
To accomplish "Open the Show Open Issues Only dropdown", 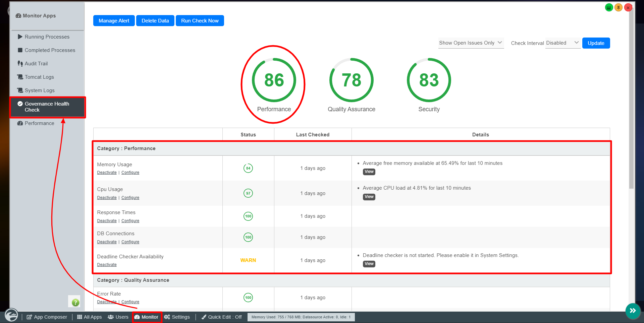I will [471, 43].
